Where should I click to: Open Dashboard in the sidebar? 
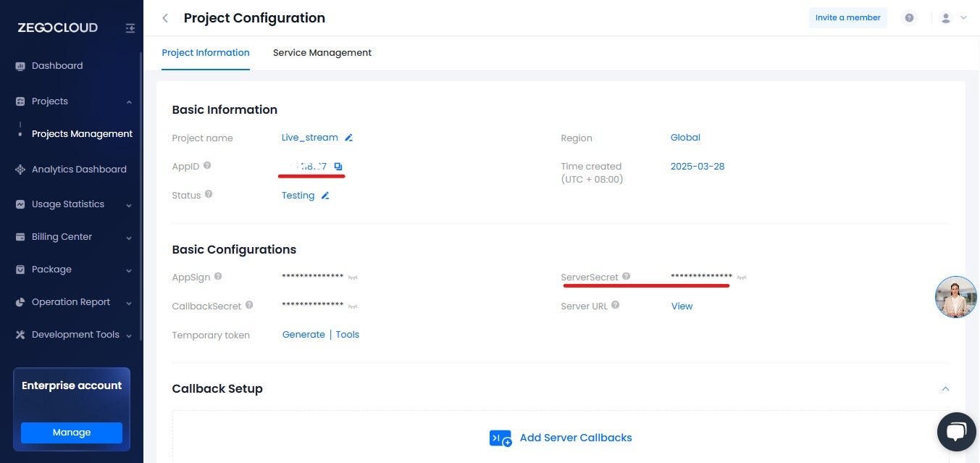(57, 66)
